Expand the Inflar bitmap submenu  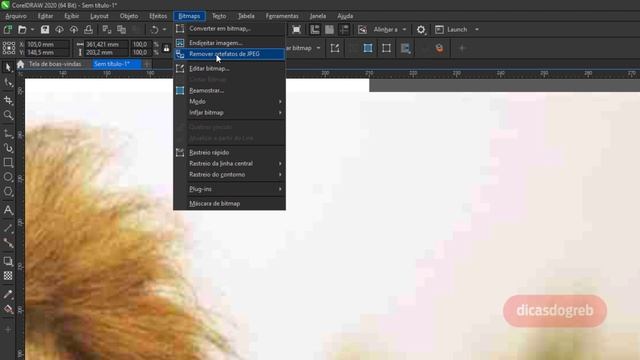click(x=236, y=112)
